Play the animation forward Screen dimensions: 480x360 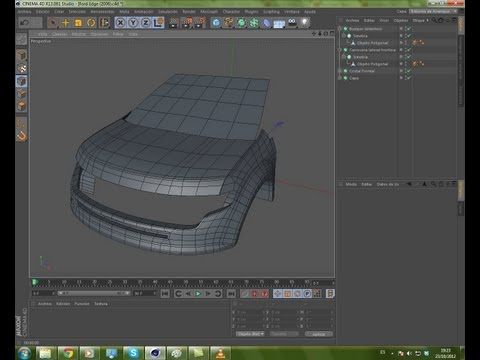(198, 294)
